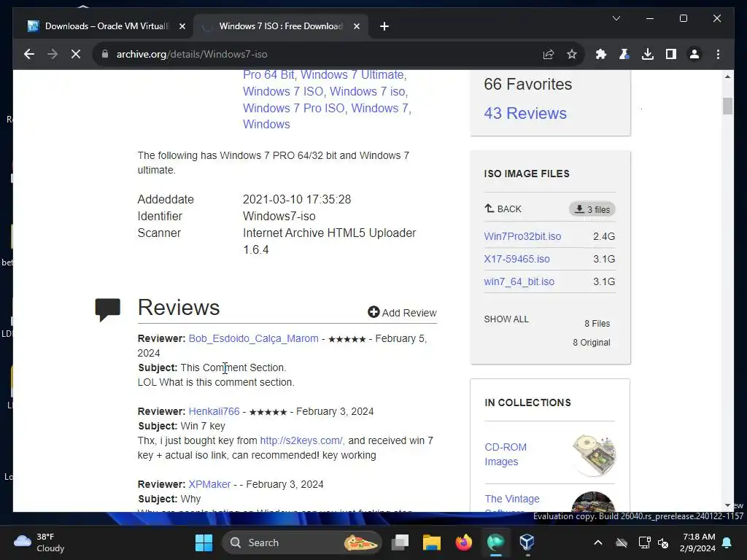
Task: Launch Firefox from the taskbar
Action: [463, 542]
